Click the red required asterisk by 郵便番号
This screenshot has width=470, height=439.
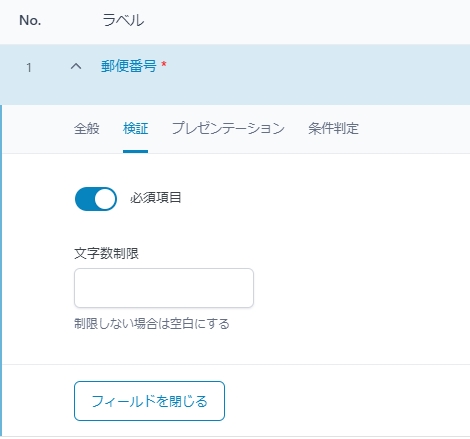point(164,63)
